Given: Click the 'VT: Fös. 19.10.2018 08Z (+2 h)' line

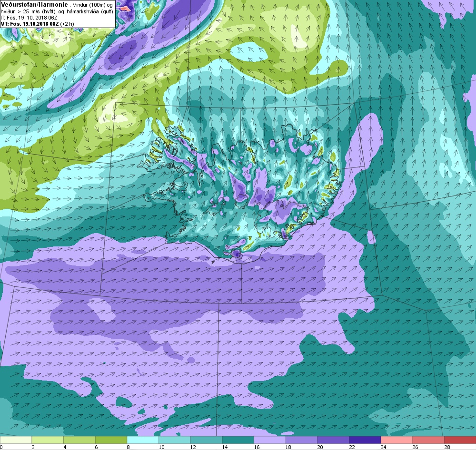Looking at the screenshot, I should pyautogui.click(x=37, y=24).
